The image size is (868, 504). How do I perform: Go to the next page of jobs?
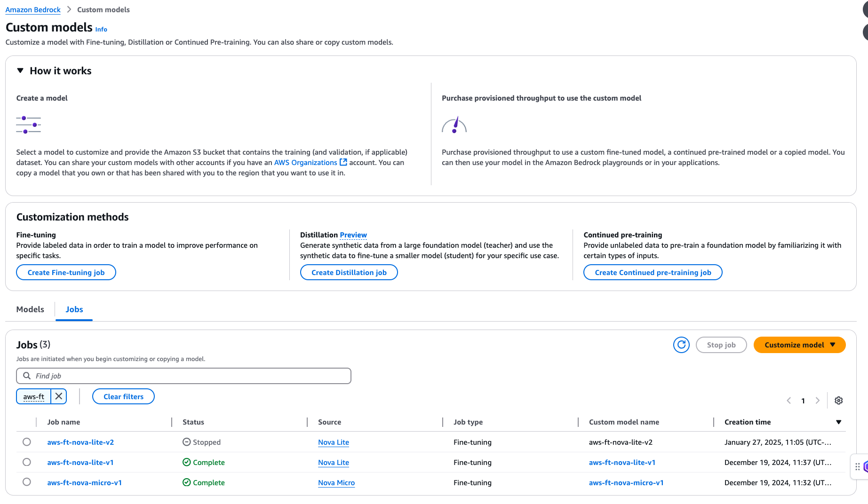coord(818,401)
